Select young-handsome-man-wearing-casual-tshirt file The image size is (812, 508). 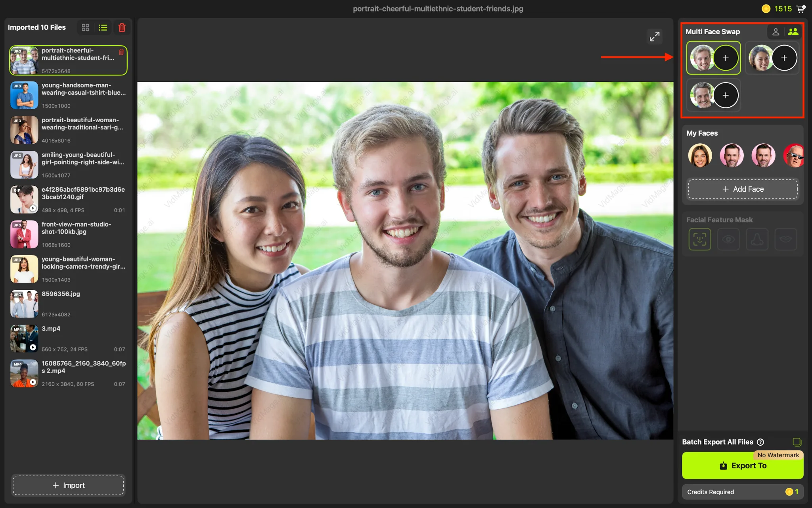[x=68, y=95]
